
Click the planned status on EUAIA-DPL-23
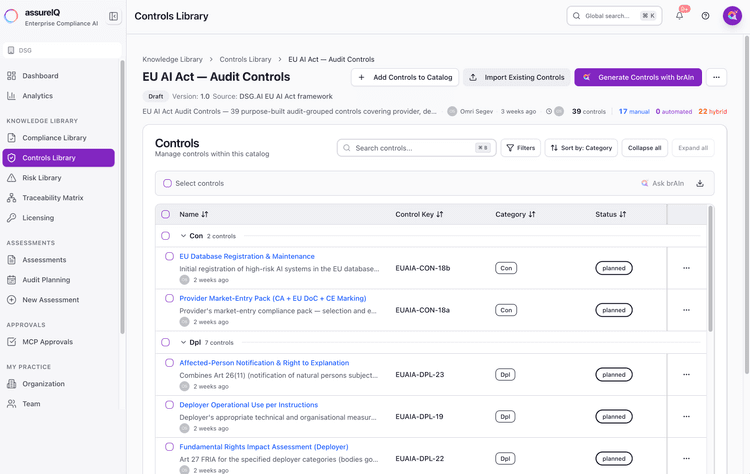tap(614, 375)
